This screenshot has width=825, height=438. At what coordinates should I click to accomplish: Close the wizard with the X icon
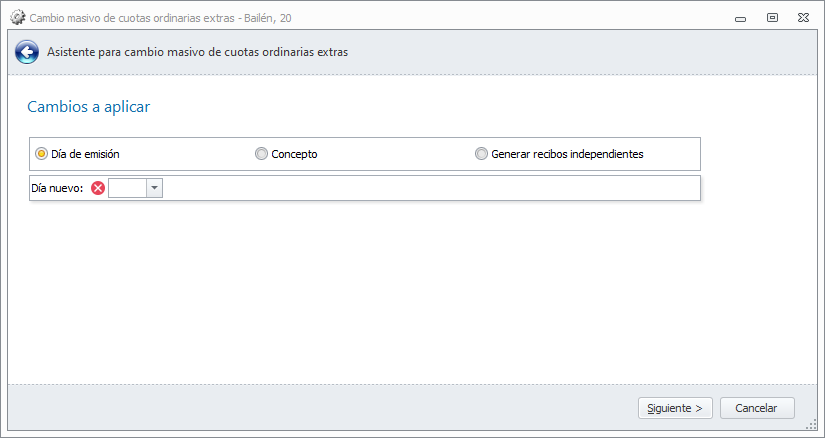pos(803,17)
